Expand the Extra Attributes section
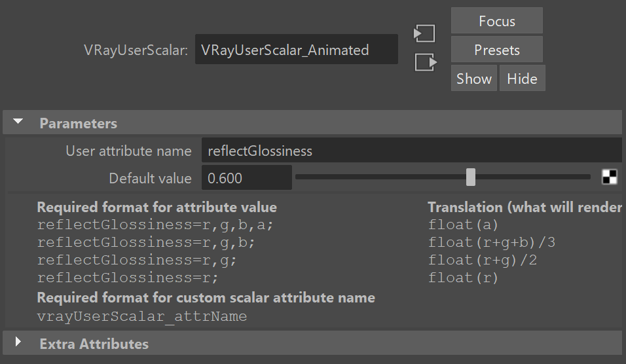The image size is (626, 364). tap(18, 342)
